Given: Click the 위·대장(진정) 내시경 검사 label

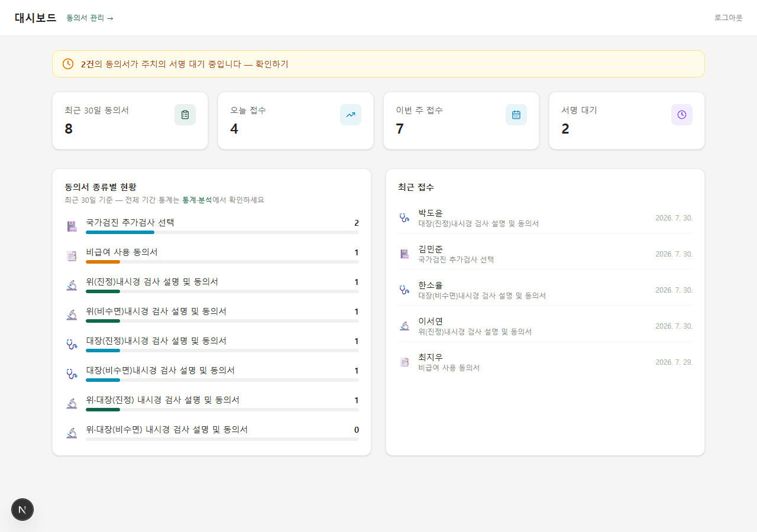Looking at the screenshot, I should click(x=163, y=400).
